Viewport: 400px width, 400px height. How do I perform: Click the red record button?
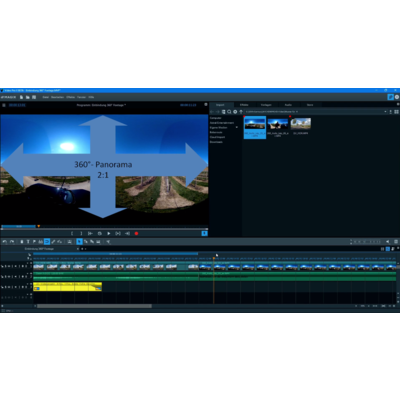click(136, 234)
